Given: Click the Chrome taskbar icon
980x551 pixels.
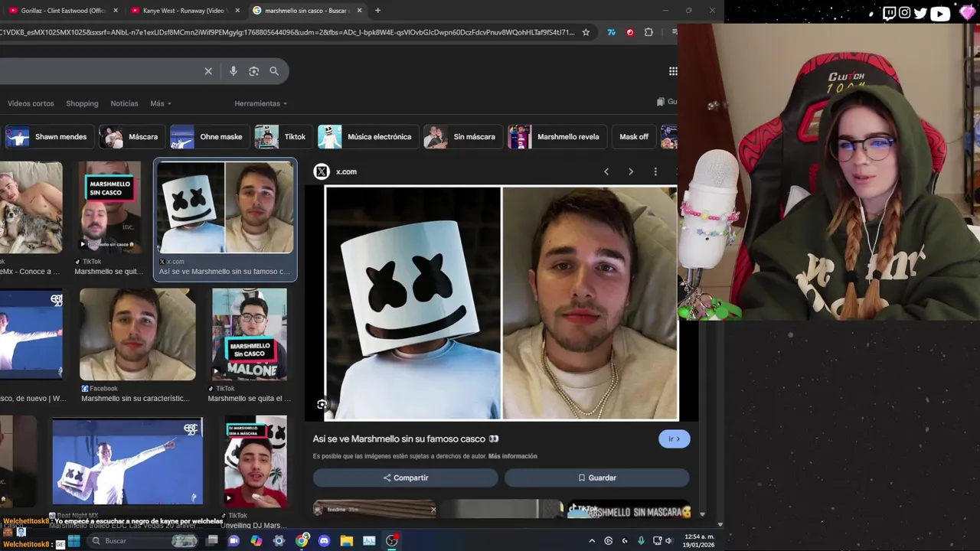Looking at the screenshot, I should (302, 541).
